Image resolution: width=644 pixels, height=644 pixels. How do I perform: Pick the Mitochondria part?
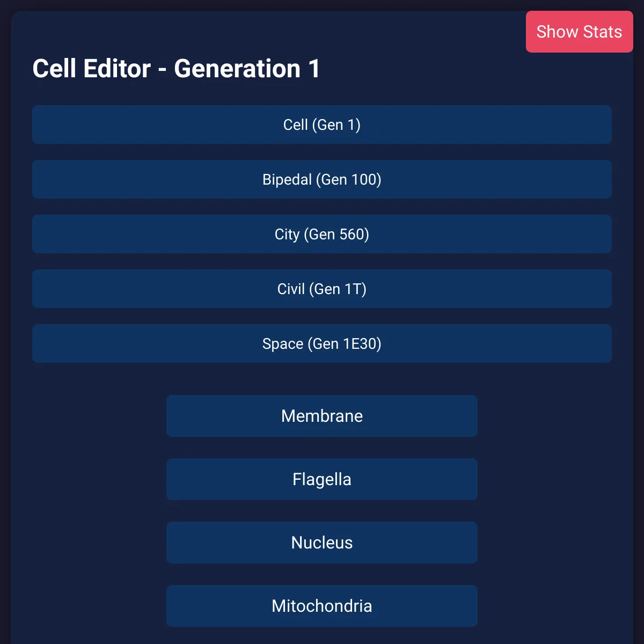[322, 606]
